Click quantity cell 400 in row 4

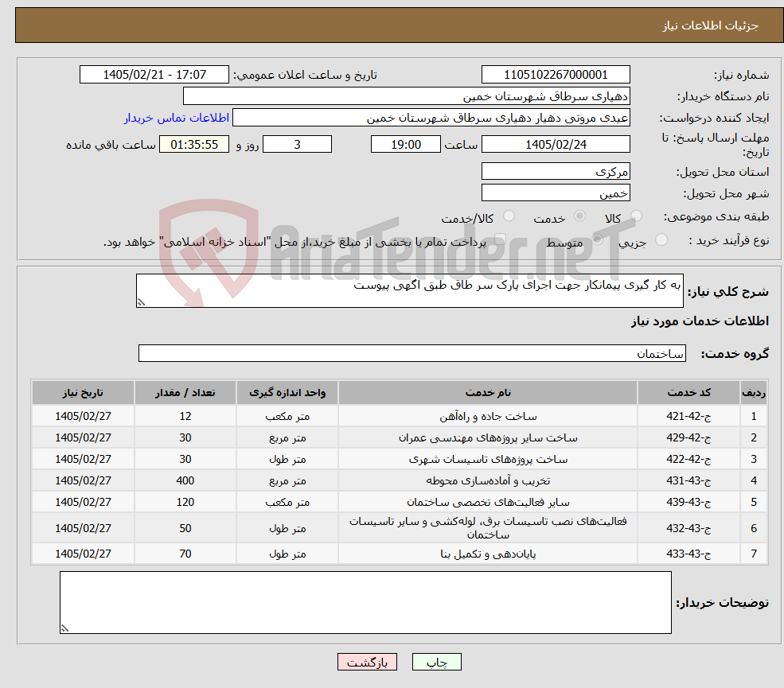185,480
